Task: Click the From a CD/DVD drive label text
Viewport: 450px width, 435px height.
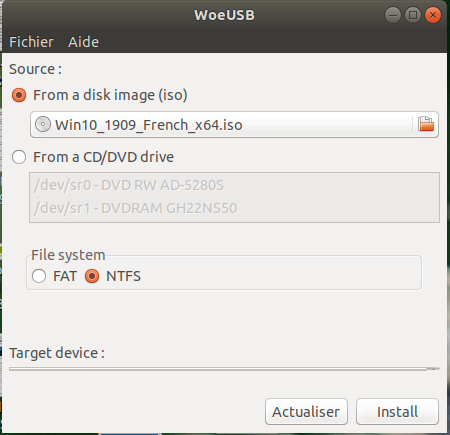Action: [103, 157]
